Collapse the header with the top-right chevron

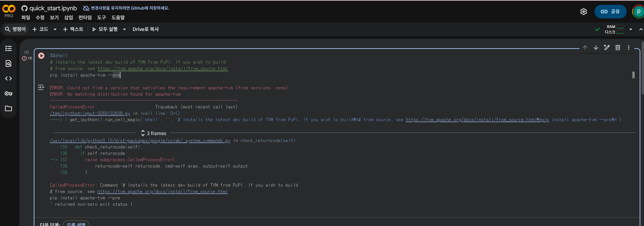pos(641,29)
